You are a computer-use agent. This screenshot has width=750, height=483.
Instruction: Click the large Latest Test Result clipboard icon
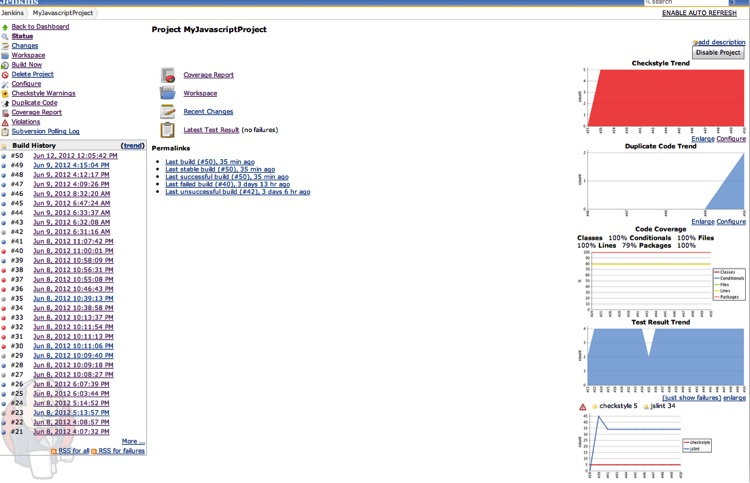coord(168,130)
